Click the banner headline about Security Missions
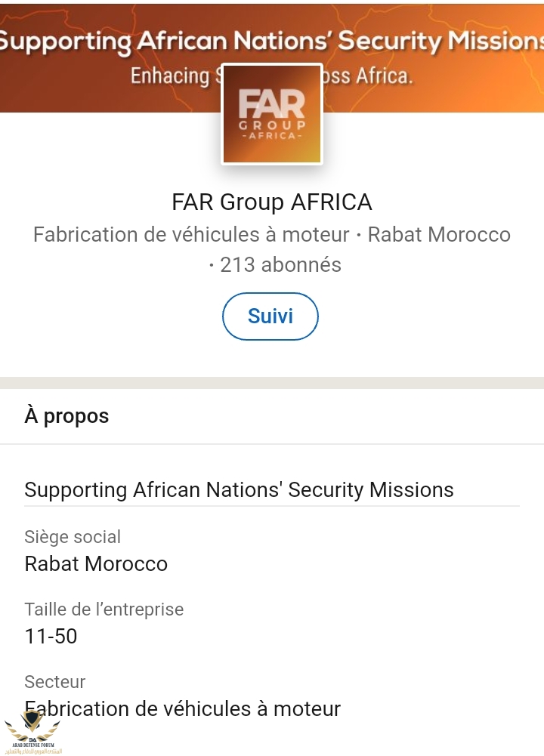Image resolution: width=544 pixels, height=756 pixels. point(272,41)
